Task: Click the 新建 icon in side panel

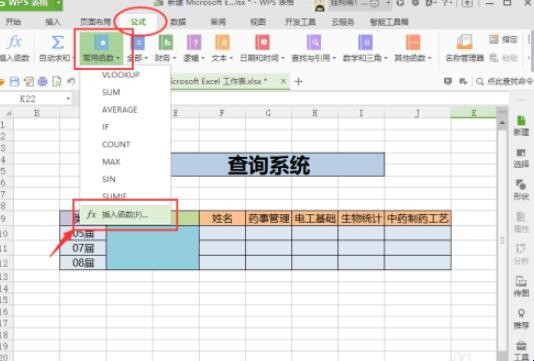Action: click(x=521, y=125)
